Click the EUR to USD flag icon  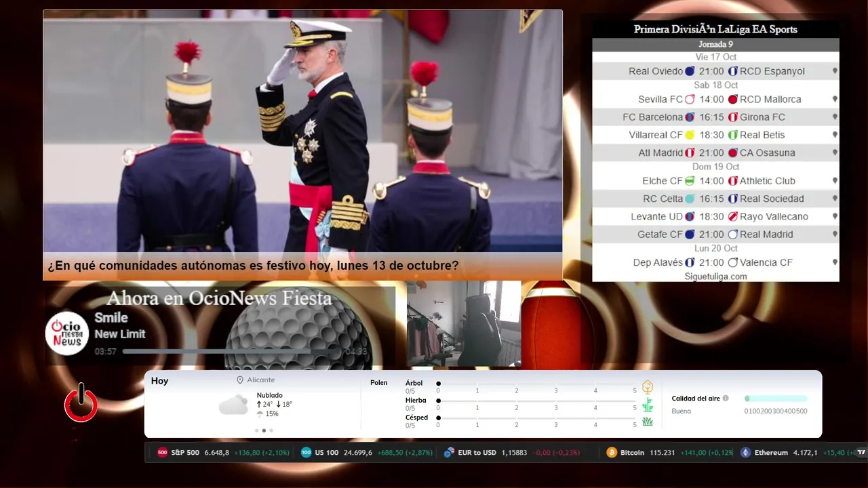pos(448,453)
